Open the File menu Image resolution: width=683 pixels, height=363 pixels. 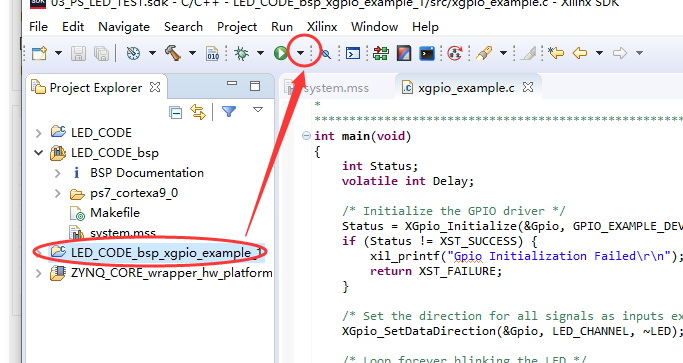[38, 27]
